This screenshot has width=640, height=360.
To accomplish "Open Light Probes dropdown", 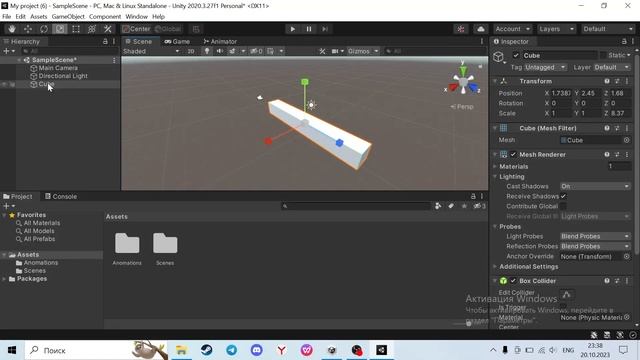I will click(595, 236).
